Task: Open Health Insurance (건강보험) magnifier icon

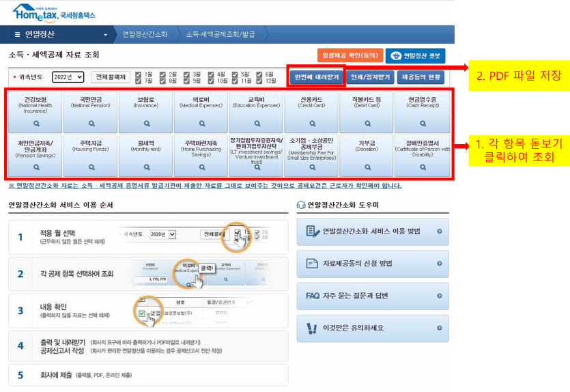Action: (35, 125)
